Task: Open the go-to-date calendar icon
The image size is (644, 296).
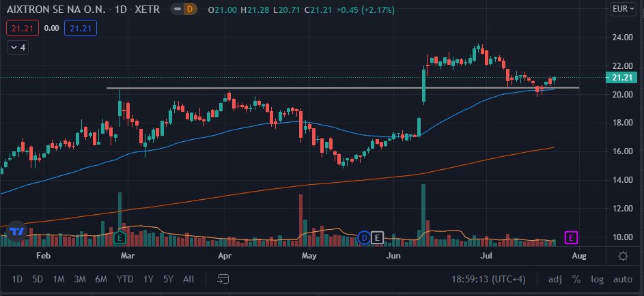Action: [x=223, y=279]
